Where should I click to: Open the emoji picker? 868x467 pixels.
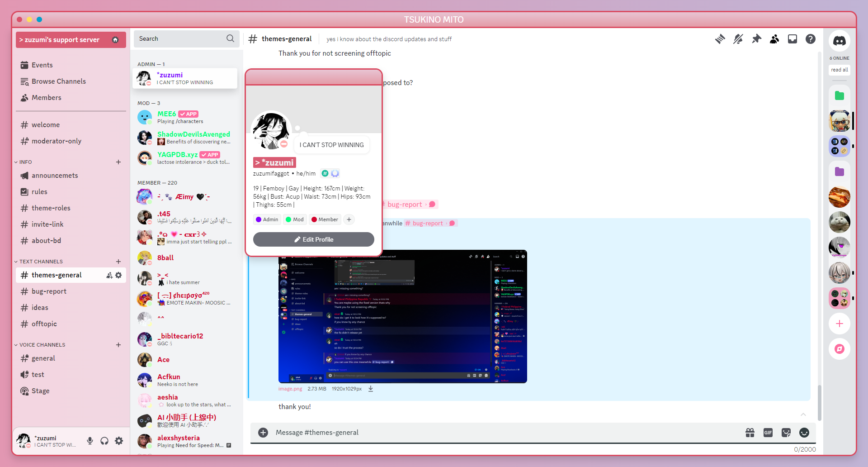click(804, 433)
